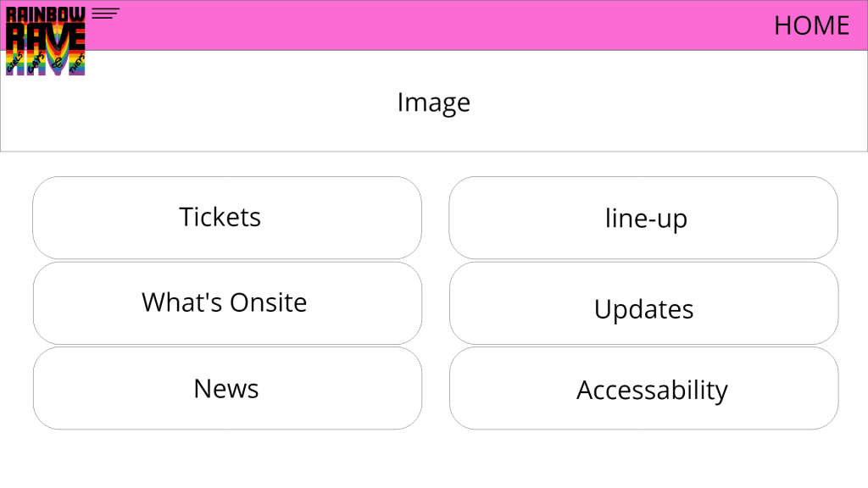The width and height of the screenshot is (868, 488).
Task: Open the What's Onsite button
Action: tap(226, 303)
